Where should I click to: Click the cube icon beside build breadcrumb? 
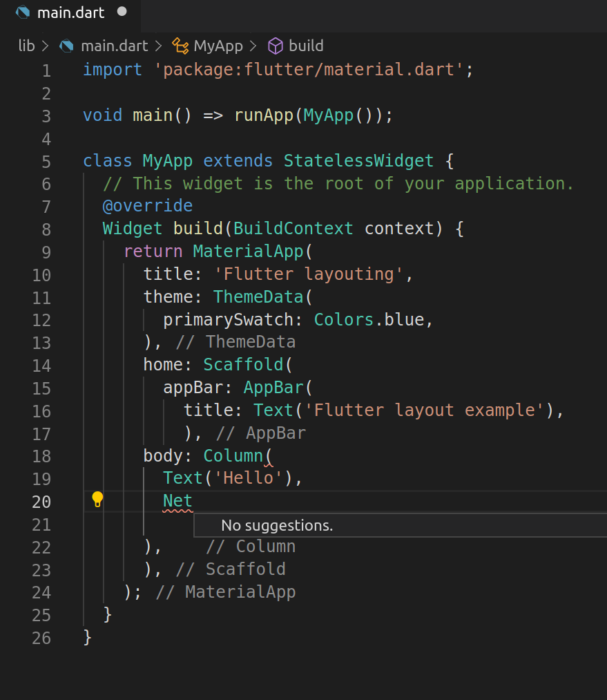coord(275,46)
